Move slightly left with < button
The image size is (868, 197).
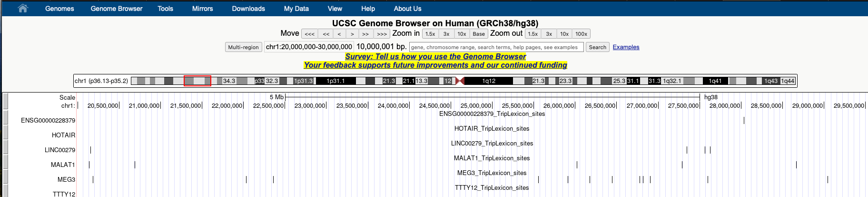[x=339, y=34]
